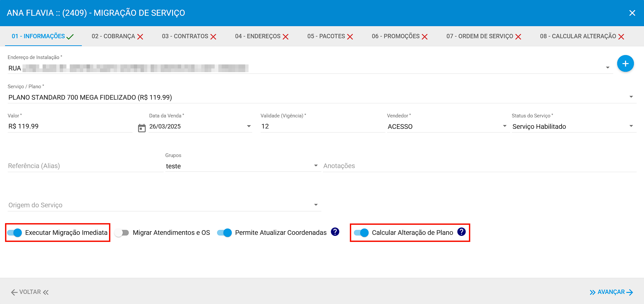Click the Avançar button
Image resolution: width=644 pixels, height=304 pixels.
pos(611,292)
